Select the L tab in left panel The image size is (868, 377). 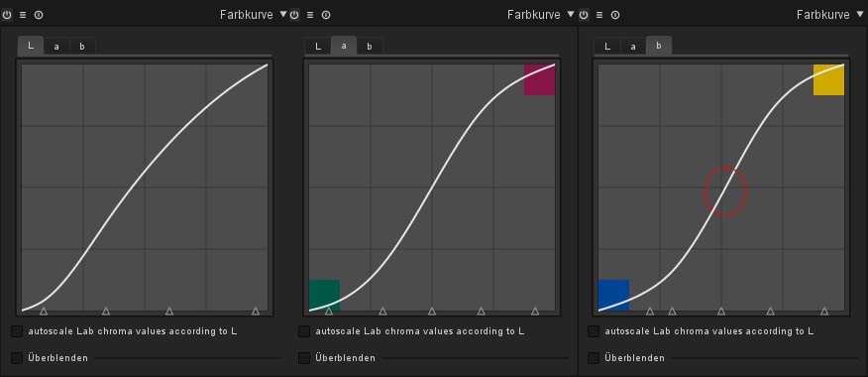pyautogui.click(x=31, y=46)
